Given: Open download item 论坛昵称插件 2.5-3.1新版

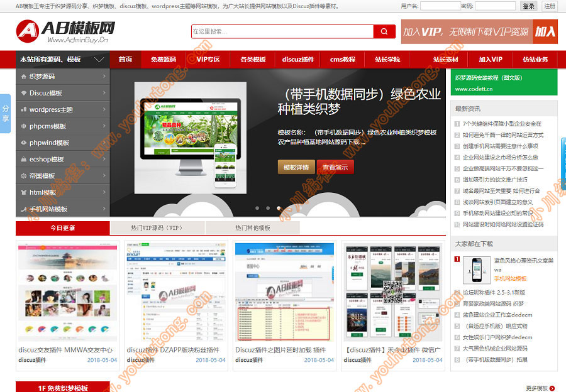Looking at the screenshot, I should [x=494, y=293].
